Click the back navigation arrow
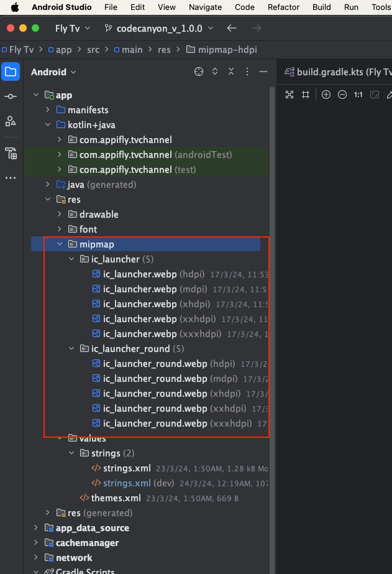 [232, 29]
